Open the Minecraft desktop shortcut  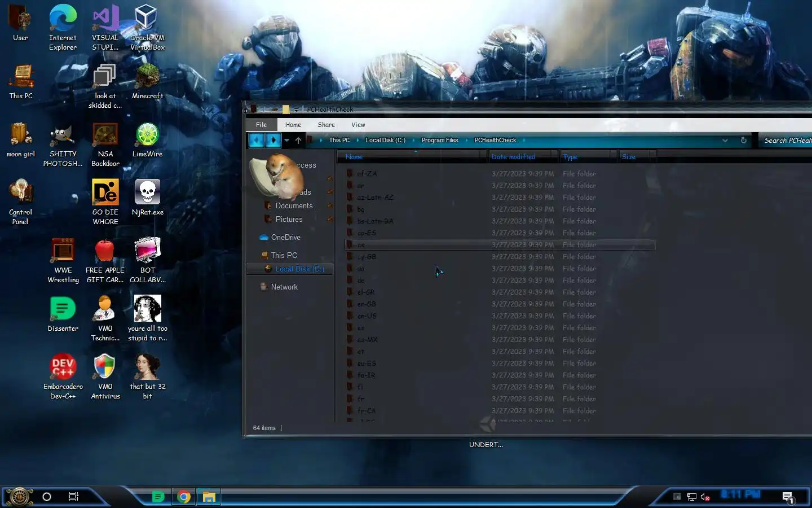pyautogui.click(x=147, y=82)
